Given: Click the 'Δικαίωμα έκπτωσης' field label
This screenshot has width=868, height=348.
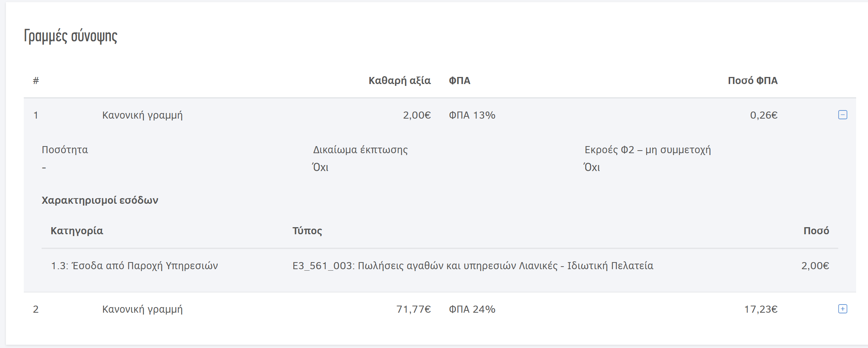Looking at the screenshot, I should [360, 150].
